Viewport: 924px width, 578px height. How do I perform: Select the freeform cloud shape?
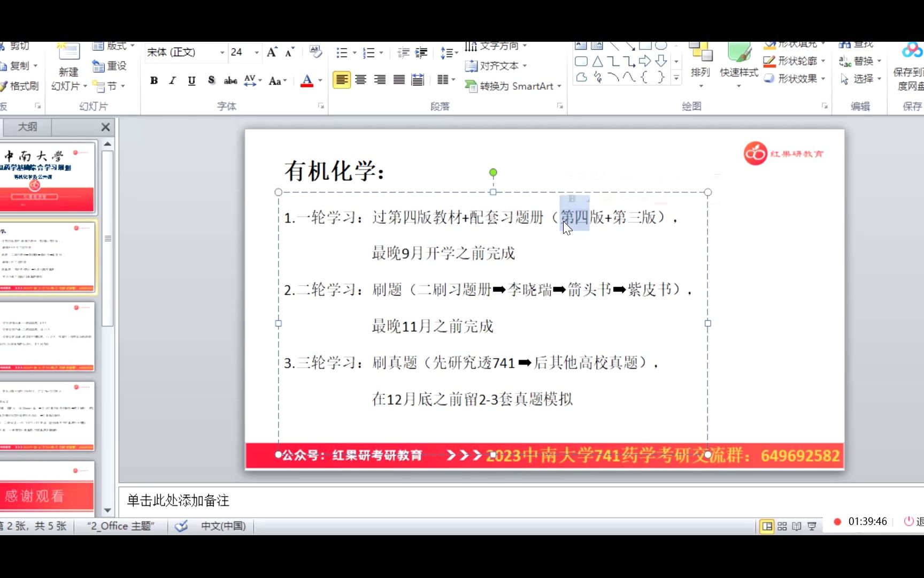point(581,78)
